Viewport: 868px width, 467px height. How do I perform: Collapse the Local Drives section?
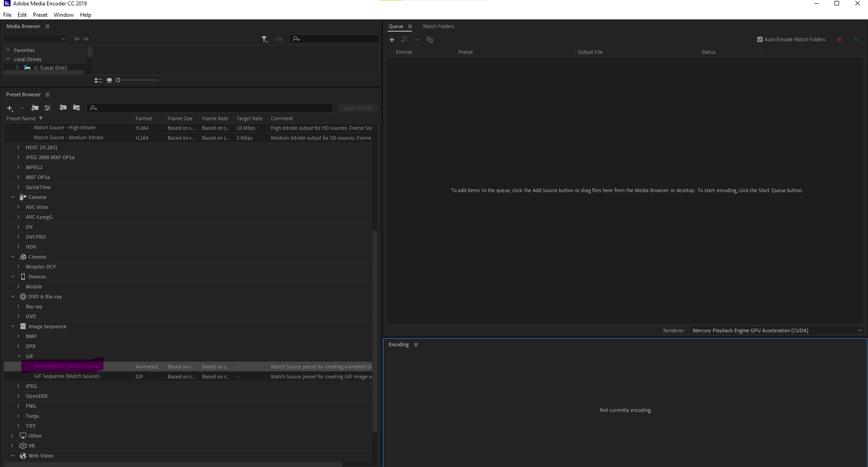point(8,59)
